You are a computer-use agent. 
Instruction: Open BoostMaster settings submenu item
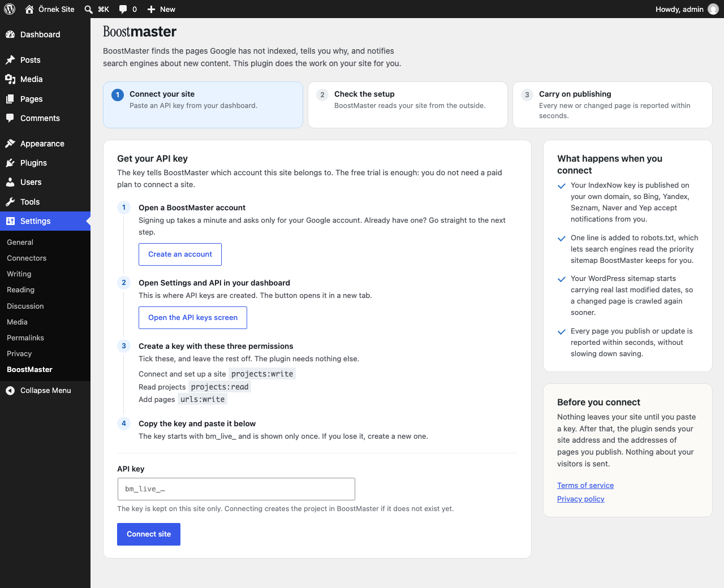(45, 369)
